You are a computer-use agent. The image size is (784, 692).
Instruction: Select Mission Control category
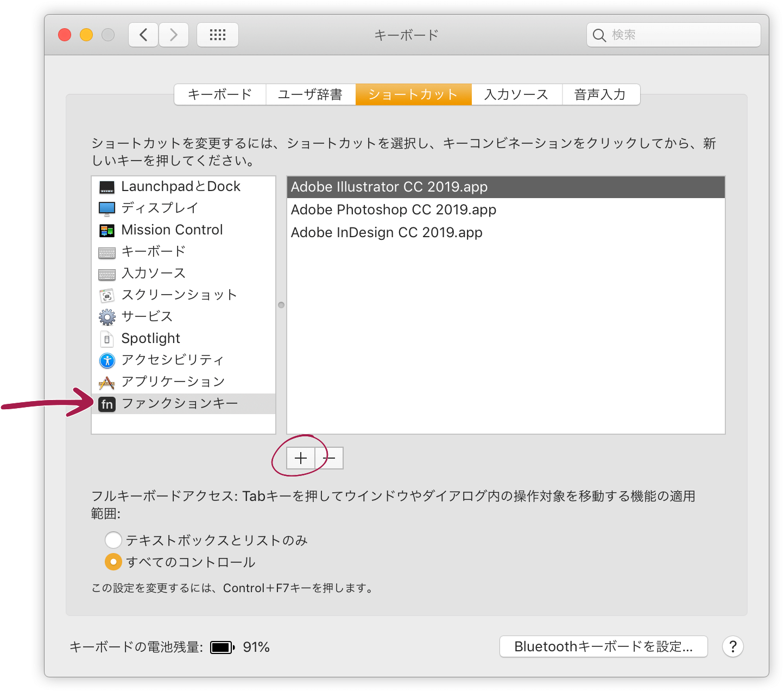click(x=184, y=230)
